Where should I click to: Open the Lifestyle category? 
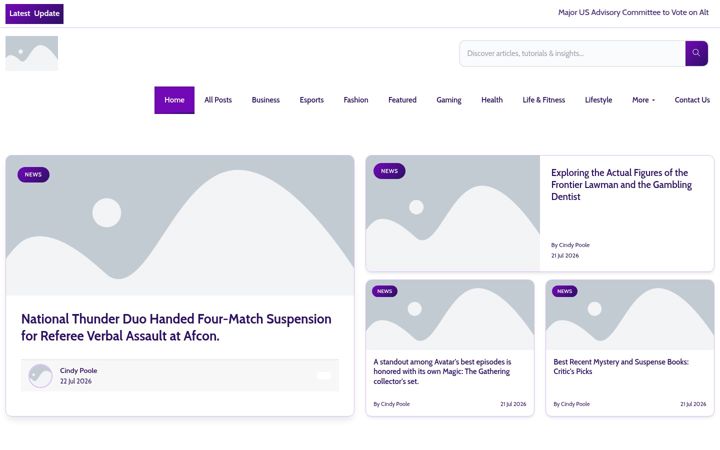[x=598, y=100]
